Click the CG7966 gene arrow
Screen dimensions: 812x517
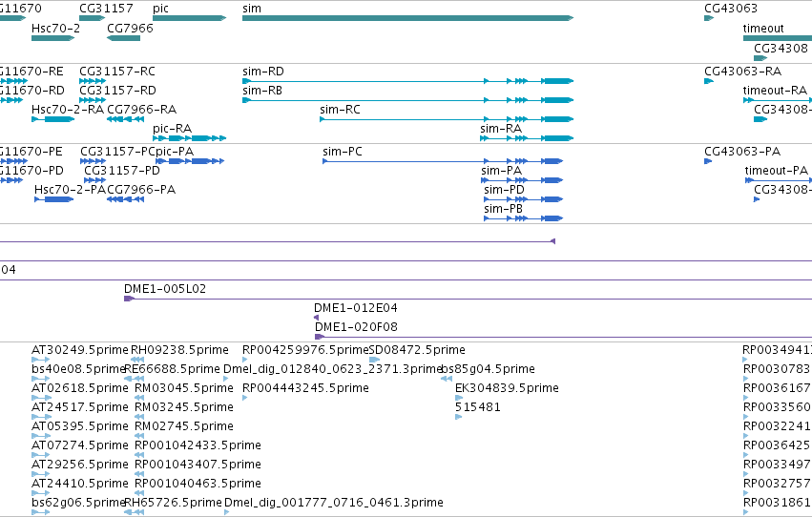(x=123, y=38)
